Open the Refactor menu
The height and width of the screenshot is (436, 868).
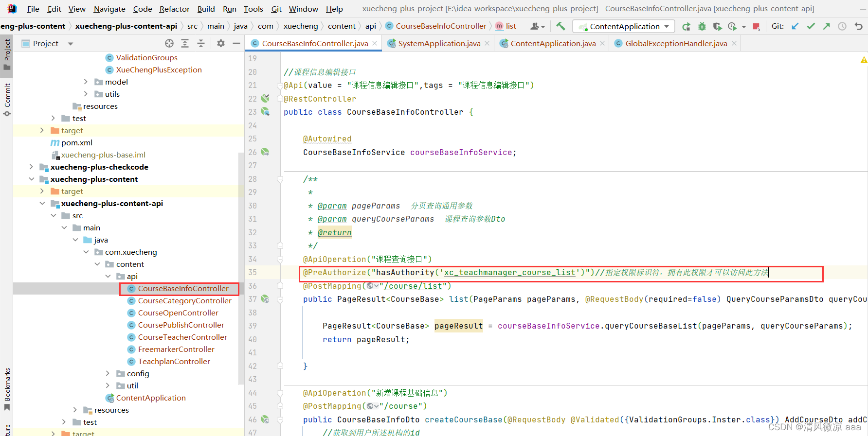click(174, 9)
